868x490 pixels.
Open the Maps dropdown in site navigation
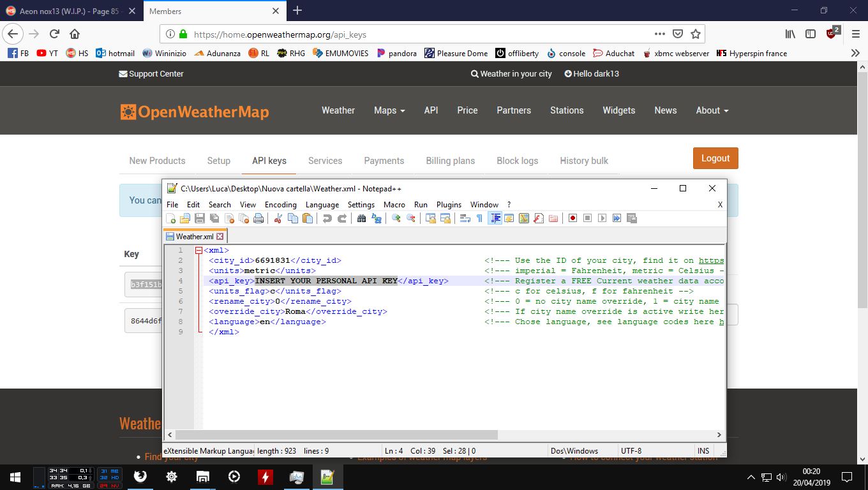[x=389, y=110]
